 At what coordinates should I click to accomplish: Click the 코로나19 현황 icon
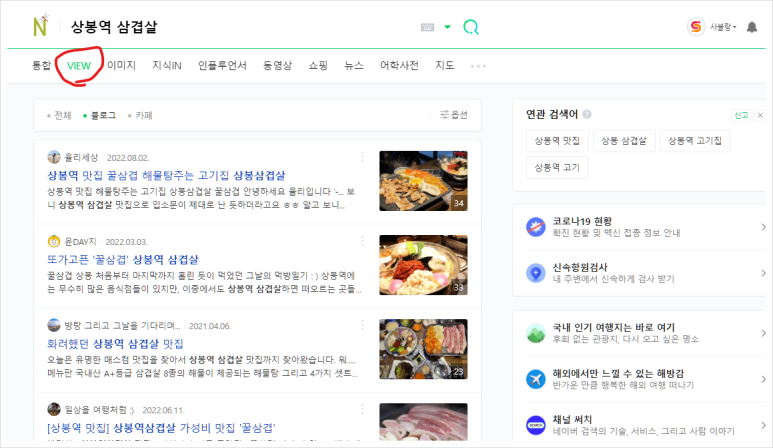point(536,227)
